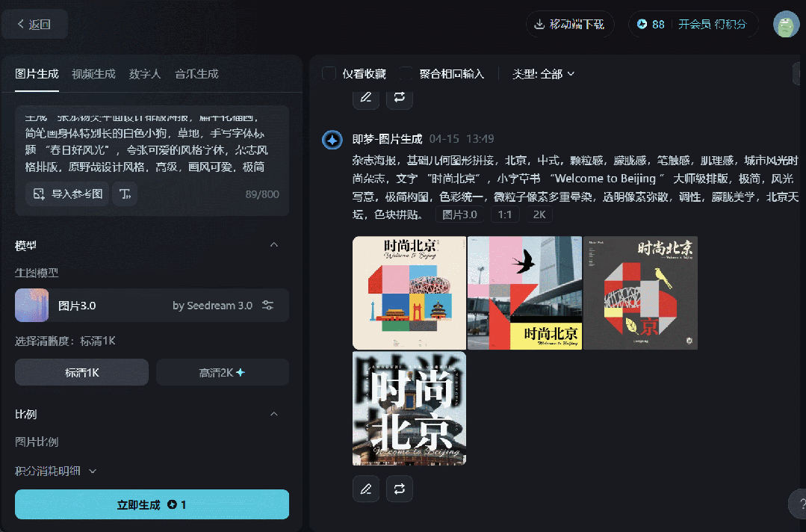The width and height of the screenshot is (806, 532).
Task: Expand the 积分消耗明细 details
Action: tap(92, 471)
